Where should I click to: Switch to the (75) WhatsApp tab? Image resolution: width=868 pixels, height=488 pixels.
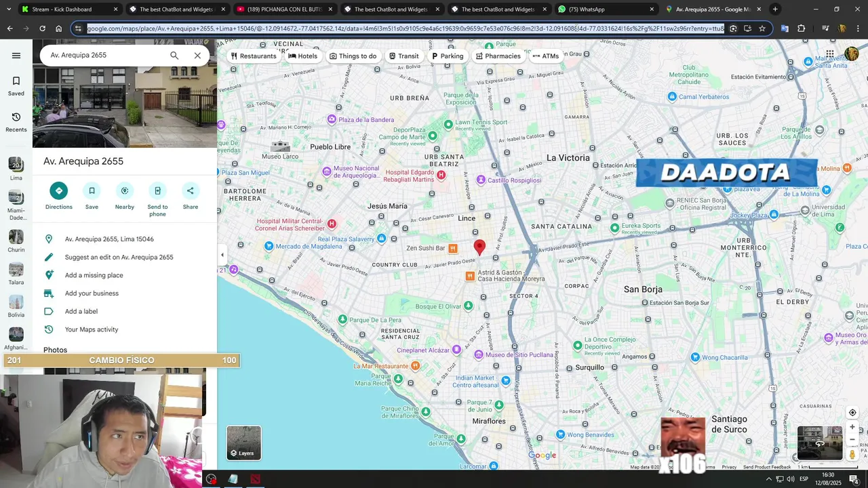click(x=606, y=9)
